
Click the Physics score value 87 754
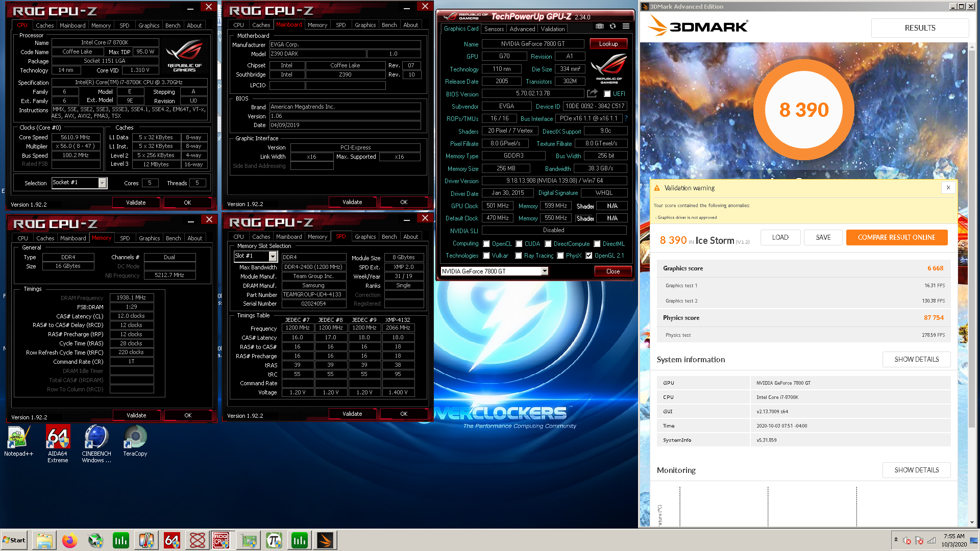pyautogui.click(x=934, y=318)
